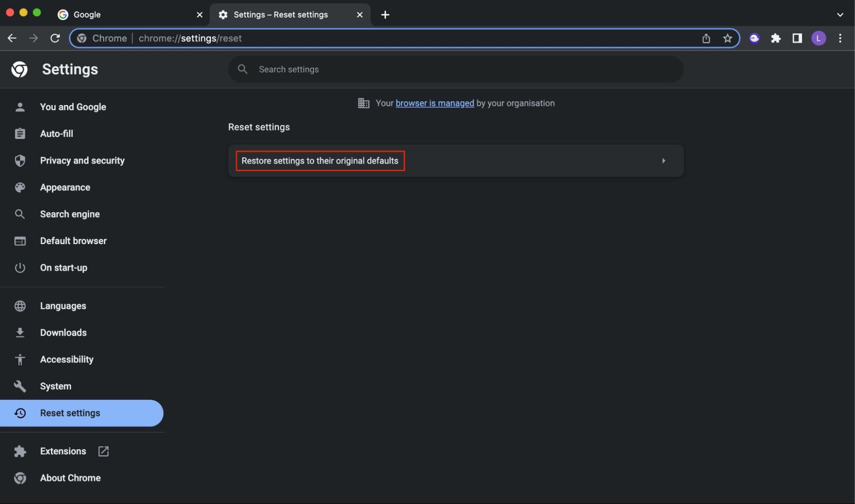Image resolution: width=855 pixels, height=504 pixels.
Task: Click the window icon for Default browser
Action: click(x=20, y=241)
